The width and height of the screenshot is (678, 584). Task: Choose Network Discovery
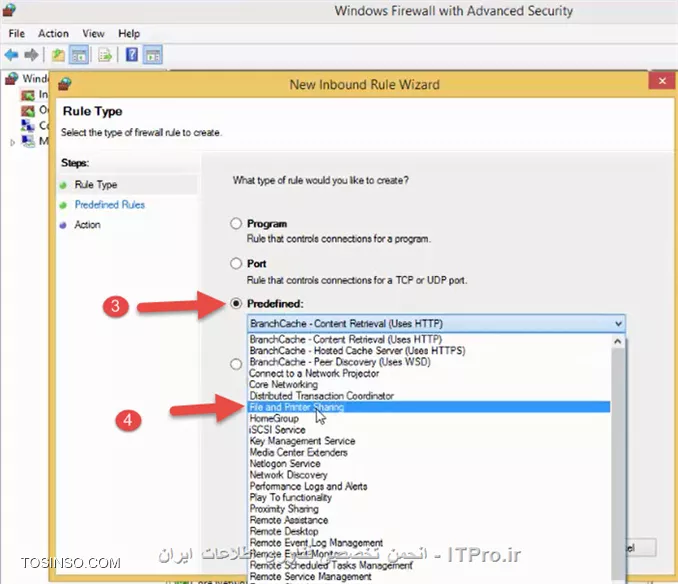point(429,475)
